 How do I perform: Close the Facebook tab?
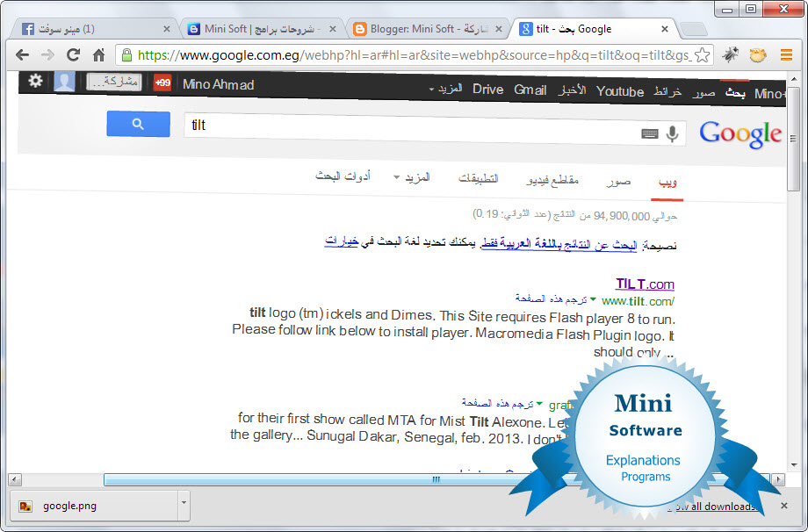pos(167,29)
